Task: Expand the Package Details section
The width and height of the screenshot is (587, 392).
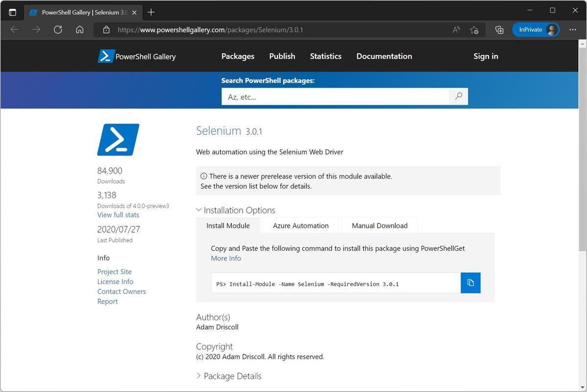Action: [229, 376]
